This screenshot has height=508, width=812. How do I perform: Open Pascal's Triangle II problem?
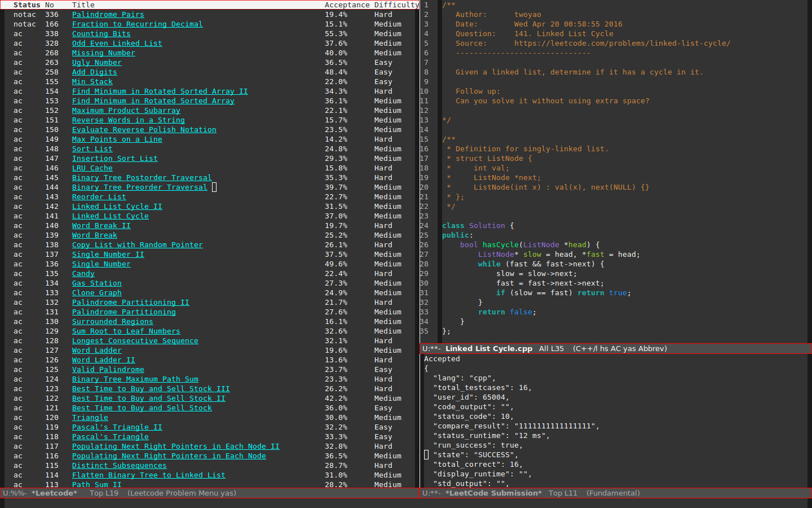pyautogui.click(x=117, y=427)
